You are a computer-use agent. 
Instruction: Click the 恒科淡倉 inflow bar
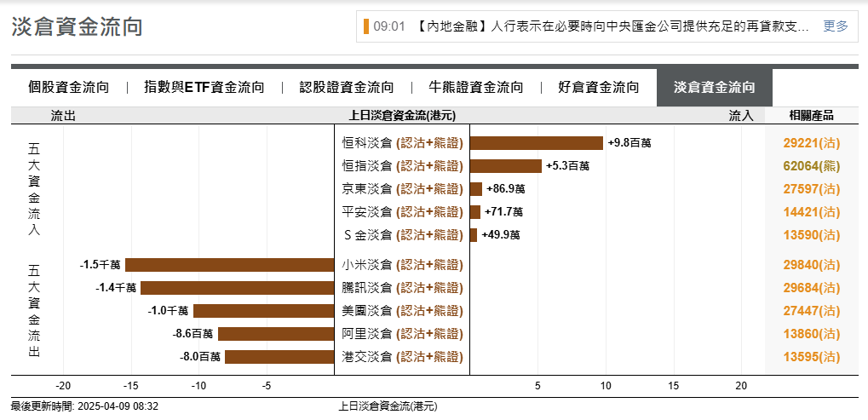coord(536,143)
